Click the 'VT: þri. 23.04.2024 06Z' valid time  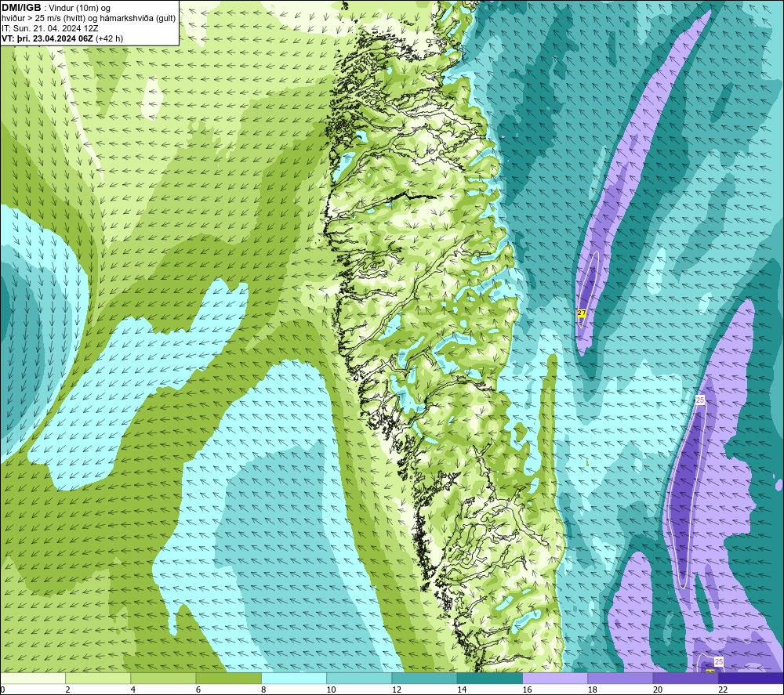[x=48, y=38]
